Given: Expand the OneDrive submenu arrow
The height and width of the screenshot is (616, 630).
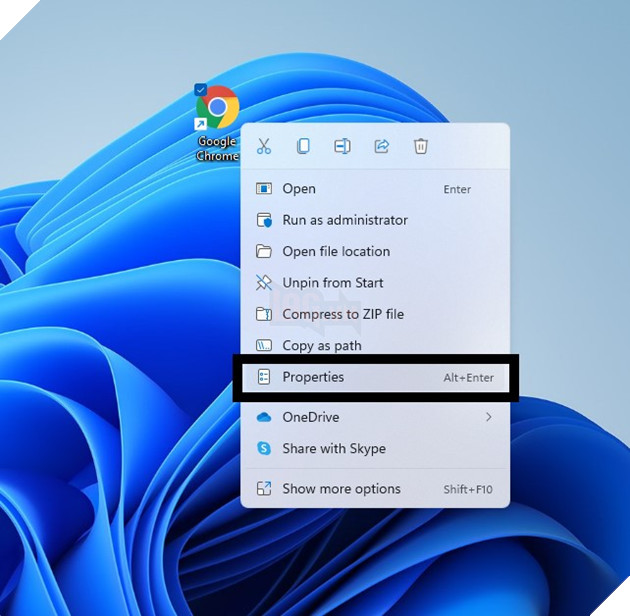Looking at the screenshot, I should 489,417.
